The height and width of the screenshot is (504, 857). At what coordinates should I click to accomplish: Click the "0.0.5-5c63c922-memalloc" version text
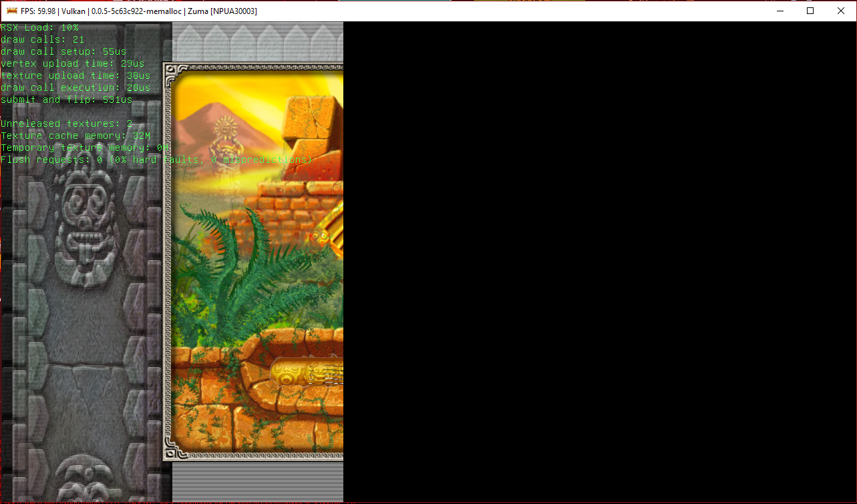pos(136,11)
